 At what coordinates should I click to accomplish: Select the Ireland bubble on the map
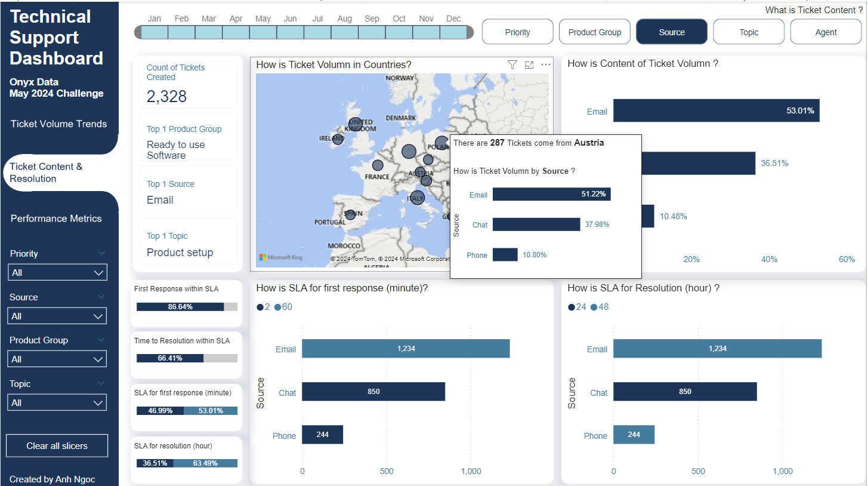pos(338,139)
